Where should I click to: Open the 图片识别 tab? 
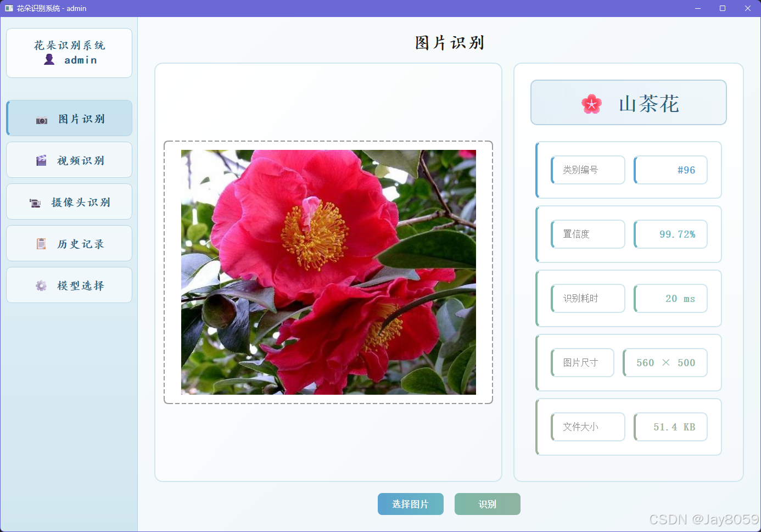[69, 118]
